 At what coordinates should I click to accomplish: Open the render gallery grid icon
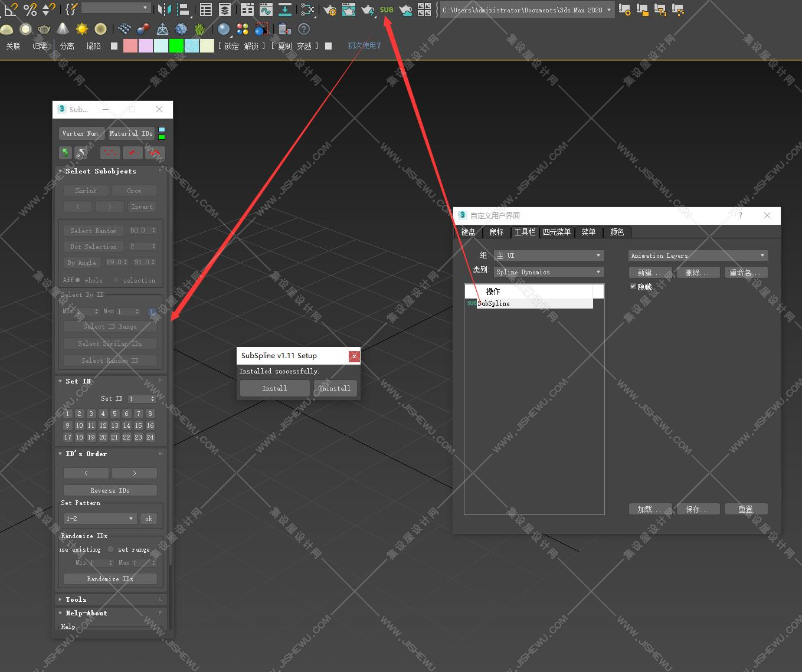pyautogui.click(x=424, y=9)
